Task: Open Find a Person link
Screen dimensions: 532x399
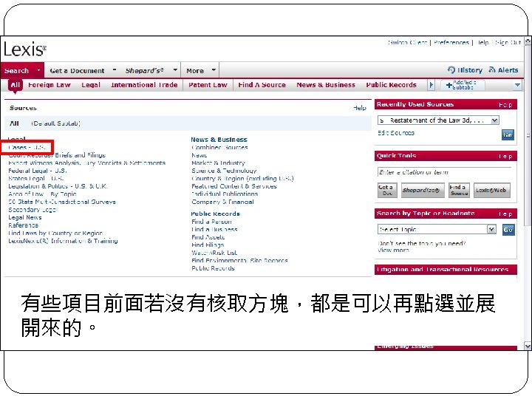Action: click(211, 222)
